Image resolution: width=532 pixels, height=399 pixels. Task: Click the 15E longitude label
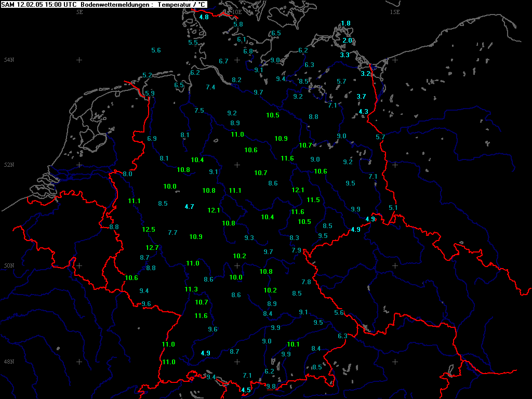[394, 11]
